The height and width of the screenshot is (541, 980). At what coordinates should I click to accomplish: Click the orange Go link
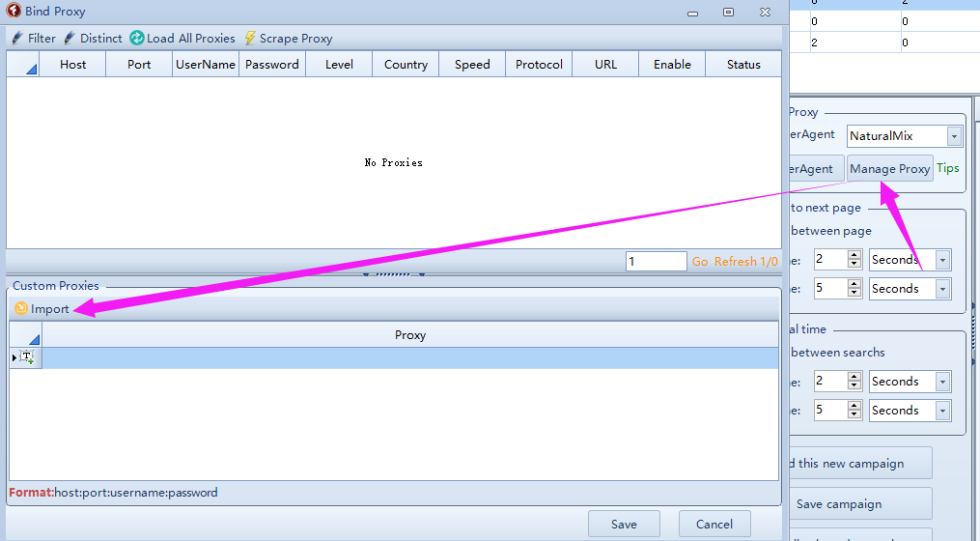coord(700,262)
